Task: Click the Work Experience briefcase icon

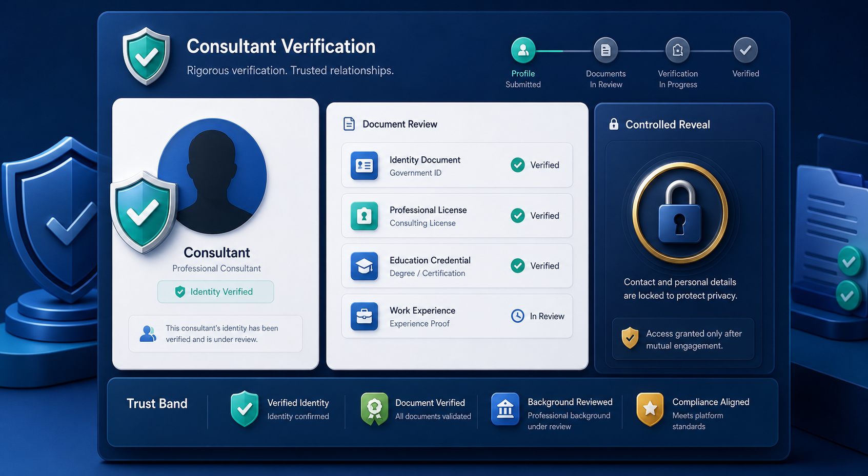Action: [364, 316]
